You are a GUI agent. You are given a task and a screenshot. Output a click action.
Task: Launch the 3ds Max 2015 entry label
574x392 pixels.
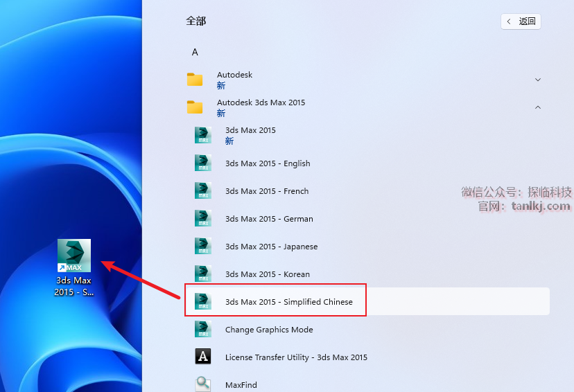(250, 130)
